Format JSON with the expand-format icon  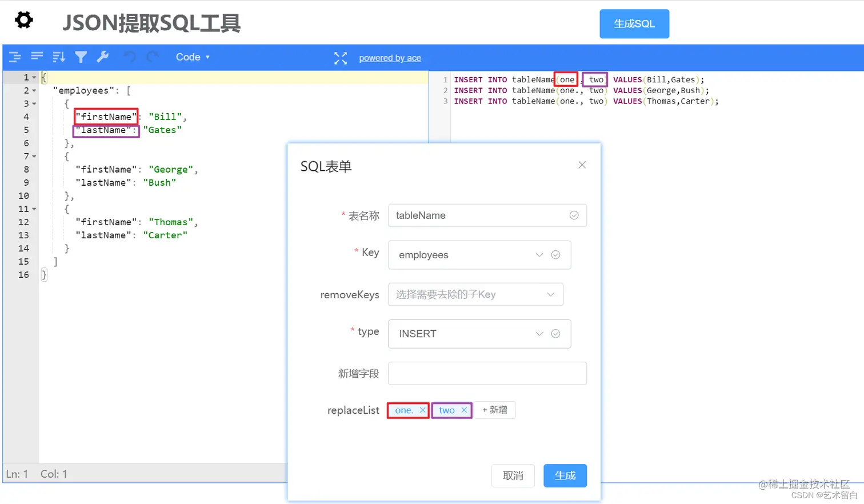tap(15, 57)
